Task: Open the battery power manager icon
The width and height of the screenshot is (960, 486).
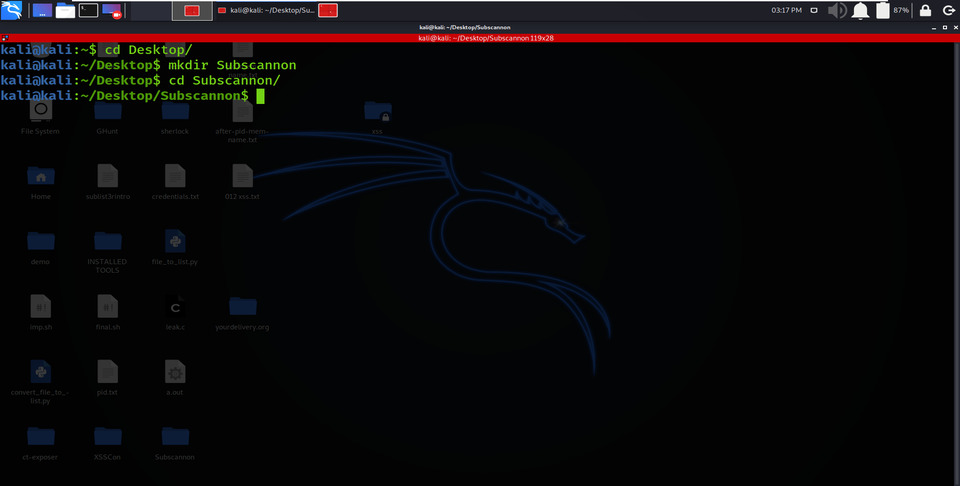Action: point(882,10)
